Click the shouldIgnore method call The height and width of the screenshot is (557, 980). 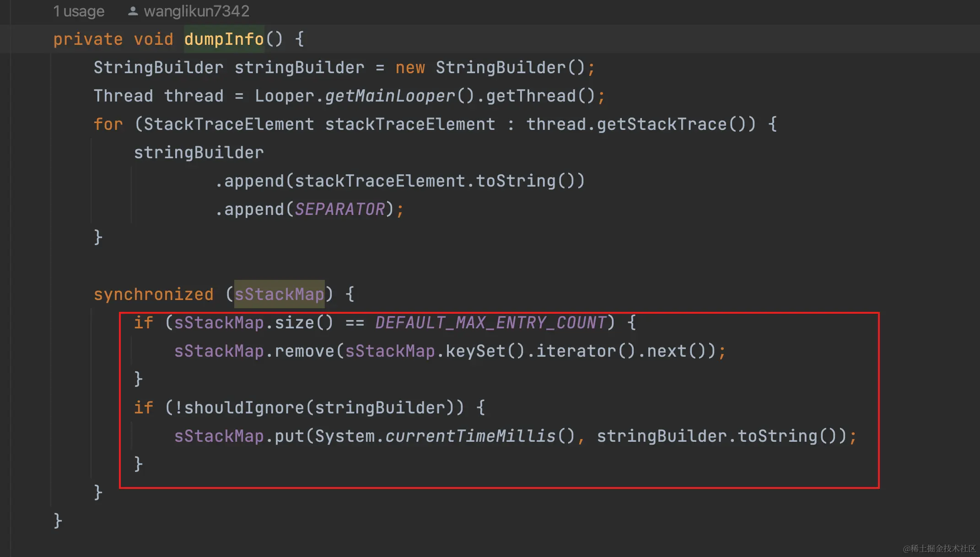click(x=244, y=407)
